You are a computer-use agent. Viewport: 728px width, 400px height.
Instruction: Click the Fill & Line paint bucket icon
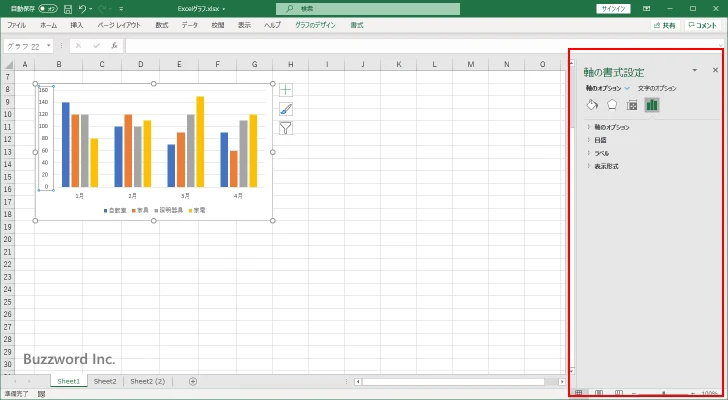point(591,105)
